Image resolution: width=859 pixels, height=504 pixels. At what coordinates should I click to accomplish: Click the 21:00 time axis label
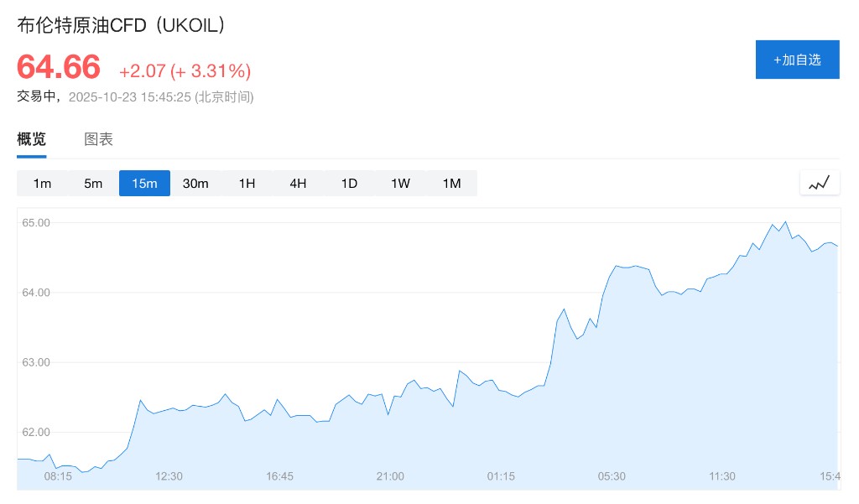click(390, 476)
